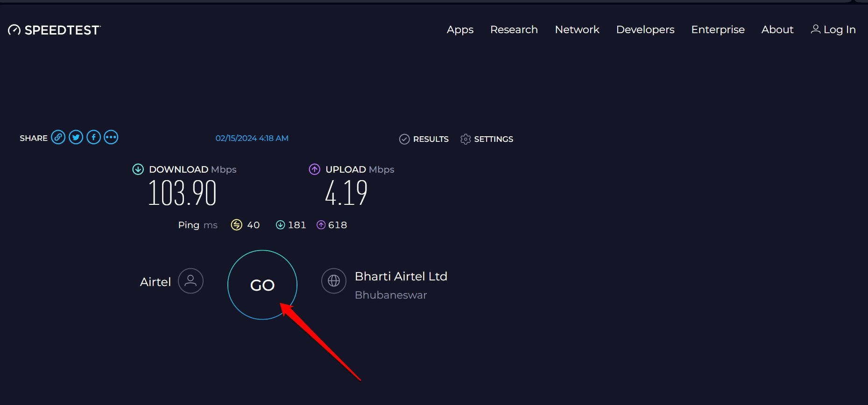Open the Apps menu item

click(x=459, y=29)
